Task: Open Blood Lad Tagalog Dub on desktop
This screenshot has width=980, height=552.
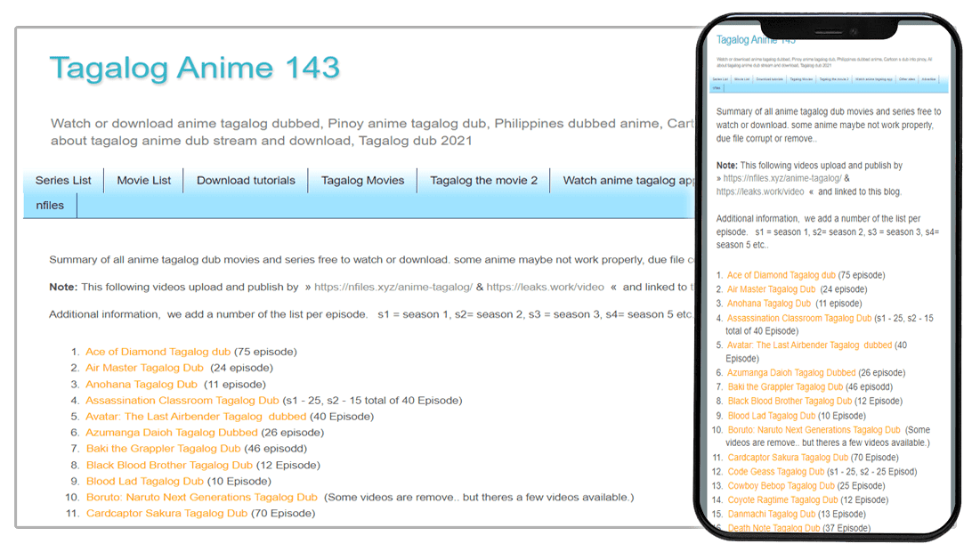Action: [x=145, y=481]
